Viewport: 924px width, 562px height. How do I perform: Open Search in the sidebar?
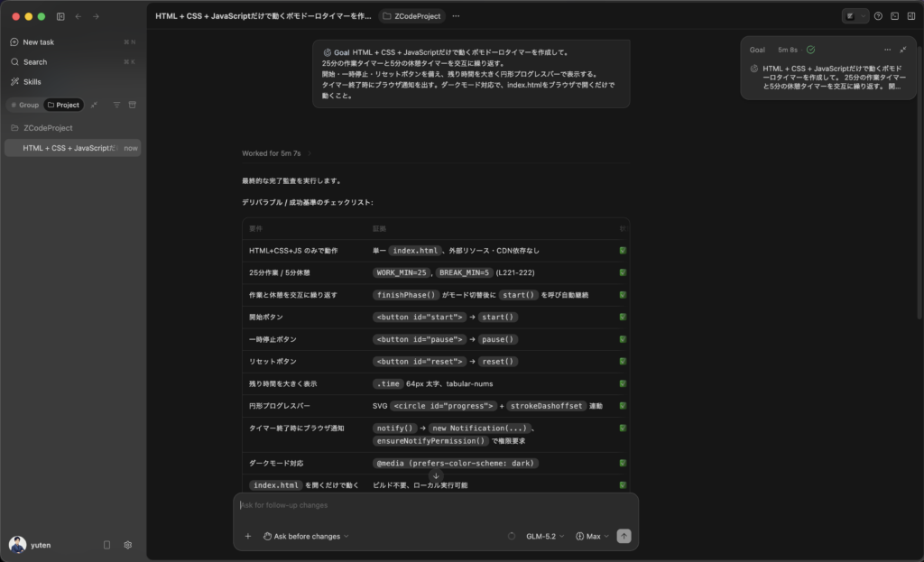click(72, 62)
